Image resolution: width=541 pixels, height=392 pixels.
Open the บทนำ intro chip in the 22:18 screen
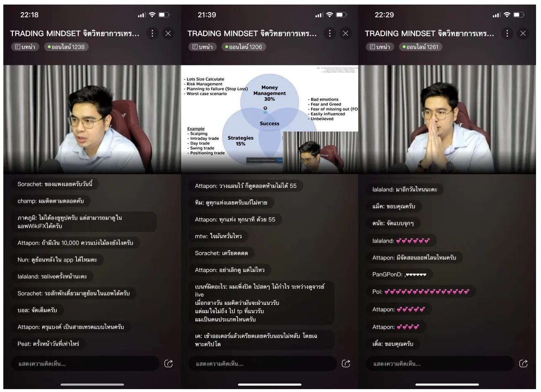click(25, 47)
